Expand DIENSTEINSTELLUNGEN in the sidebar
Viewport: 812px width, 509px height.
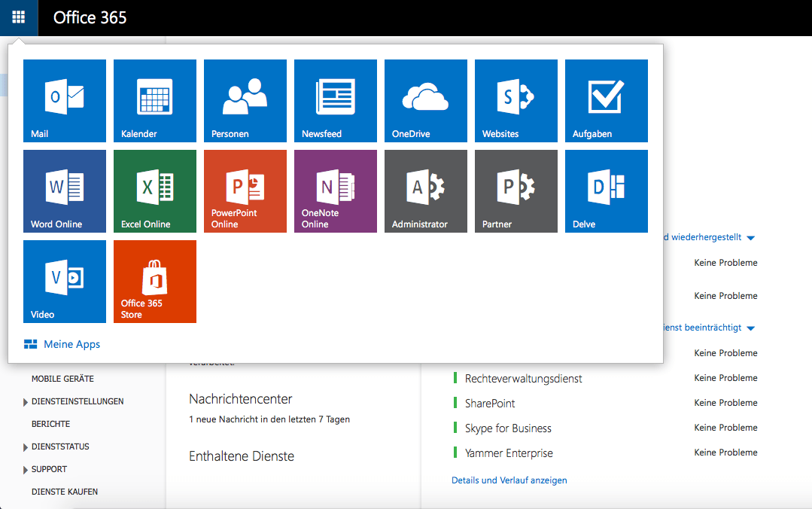click(x=26, y=402)
